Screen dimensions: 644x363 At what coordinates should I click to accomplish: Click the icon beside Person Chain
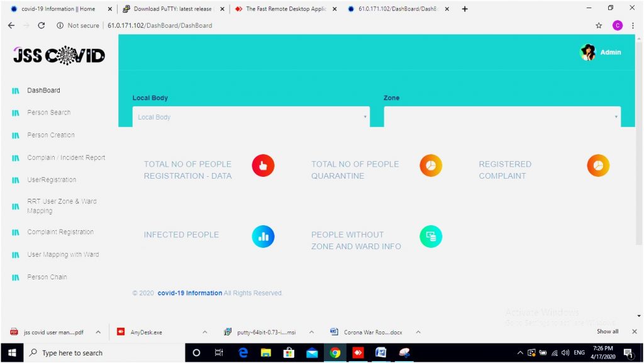(16, 277)
